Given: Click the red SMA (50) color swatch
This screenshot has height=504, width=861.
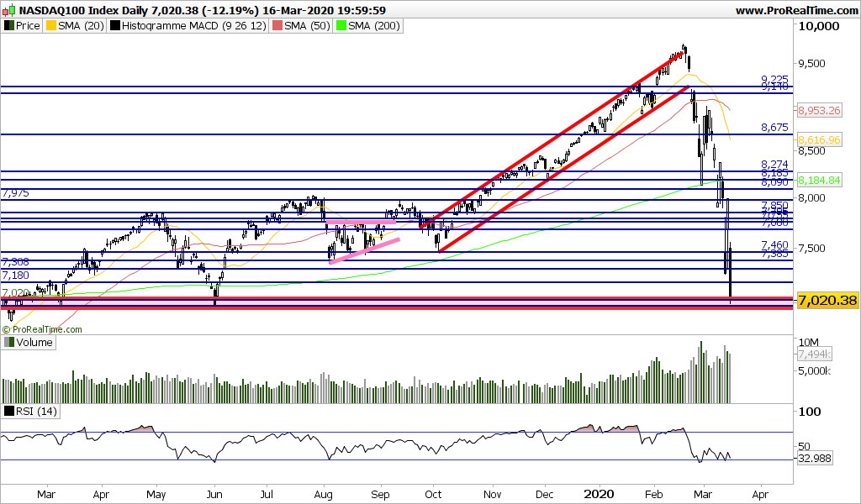Looking at the screenshot, I should coord(277,26).
